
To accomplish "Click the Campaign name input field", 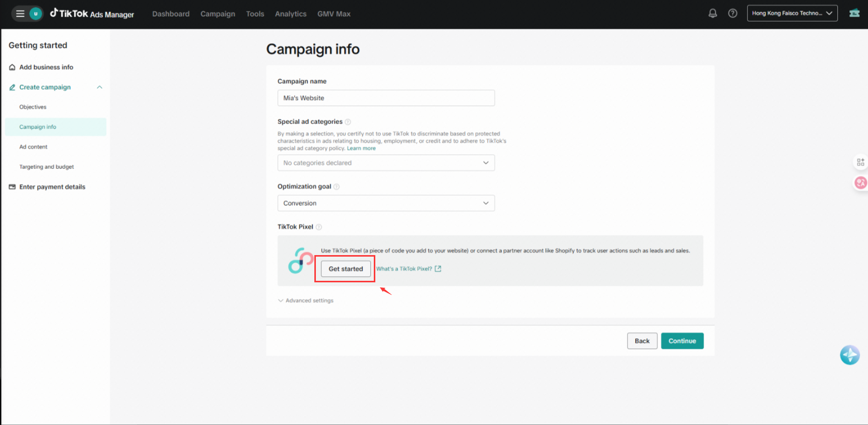I will (386, 98).
